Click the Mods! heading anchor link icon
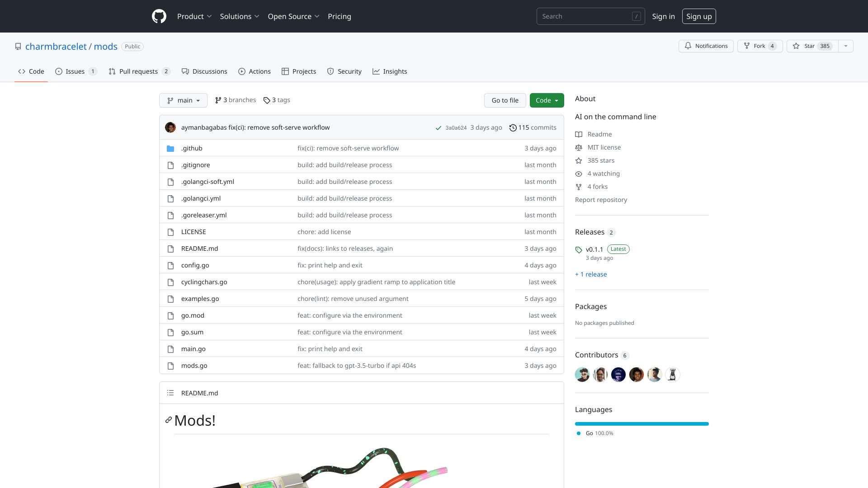This screenshot has width=868, height=488. point(169,420)
